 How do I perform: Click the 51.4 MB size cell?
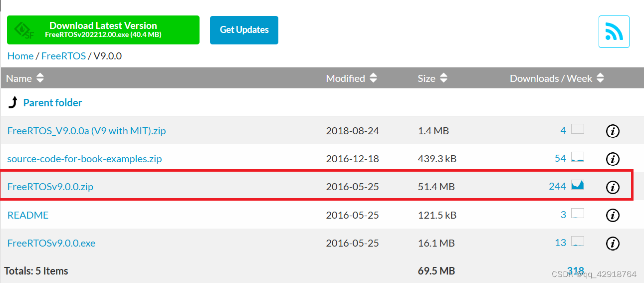tap(436, 187)
